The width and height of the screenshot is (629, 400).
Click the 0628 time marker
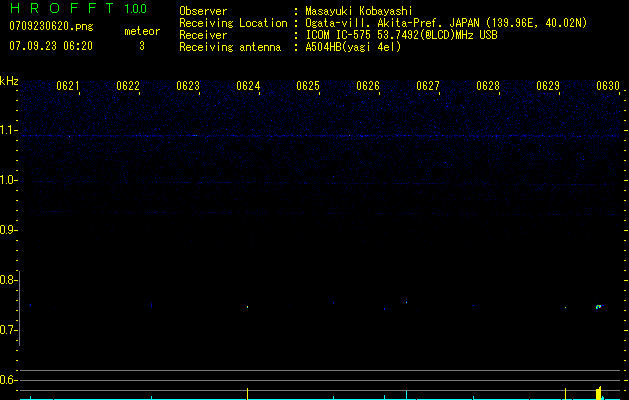(x=488, y=86)
